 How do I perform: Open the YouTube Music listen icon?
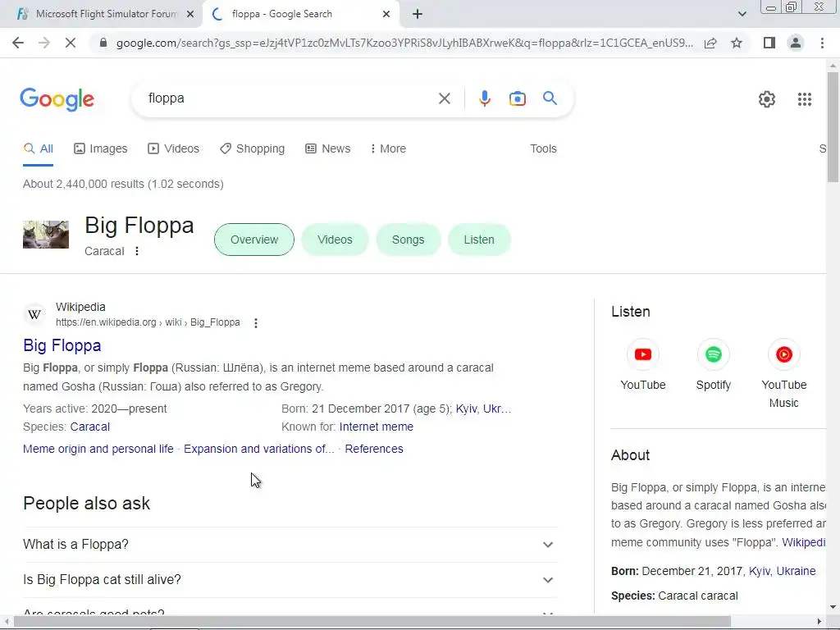tap(783, 354)
